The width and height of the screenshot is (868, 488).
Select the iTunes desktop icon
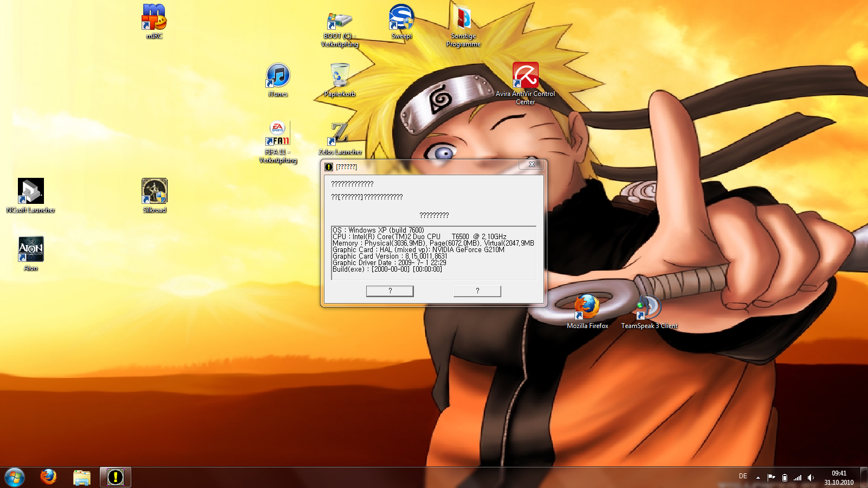[x=278, y=76]
